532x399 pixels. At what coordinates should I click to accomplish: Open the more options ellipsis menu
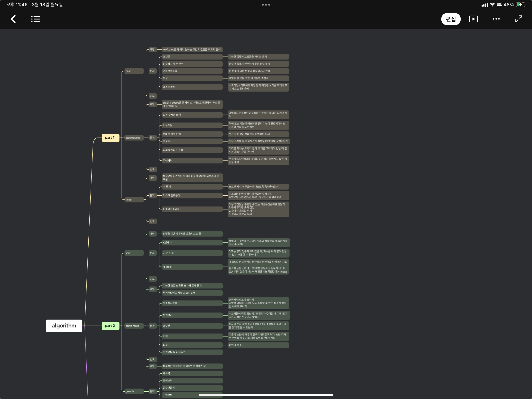(x=496, y=19)
